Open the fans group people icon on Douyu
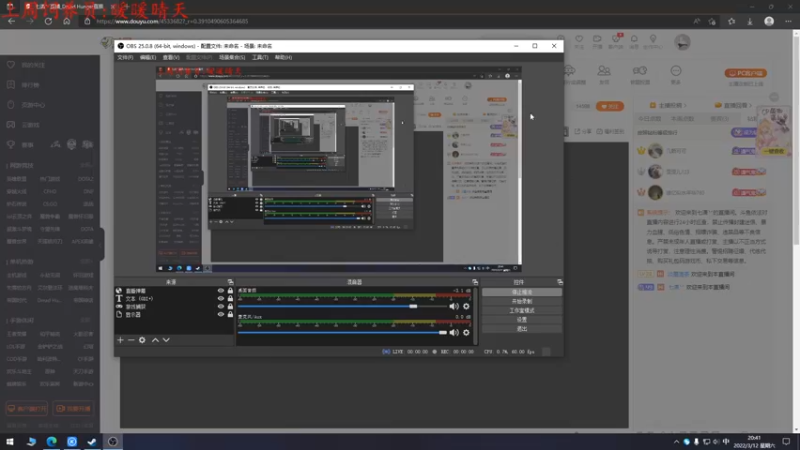Image resolution: width=800 pixels, height=450 pixels. [x=604, y=71]
